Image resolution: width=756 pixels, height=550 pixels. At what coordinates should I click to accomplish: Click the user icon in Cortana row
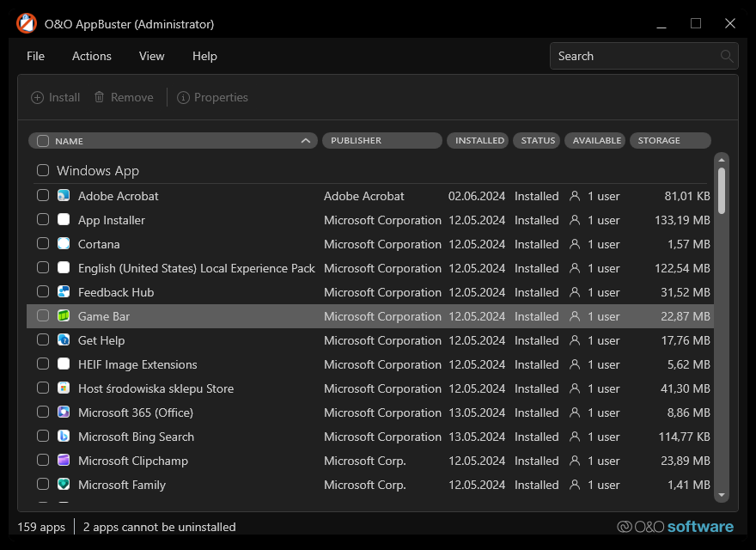click(x=575, y=244)
